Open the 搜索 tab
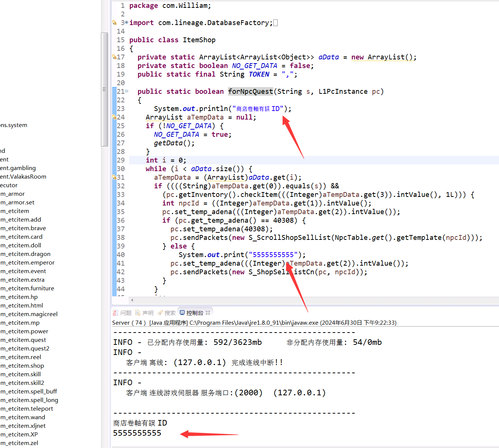The height and width of the screenshot is (448, 499). [x=166, y=313]
